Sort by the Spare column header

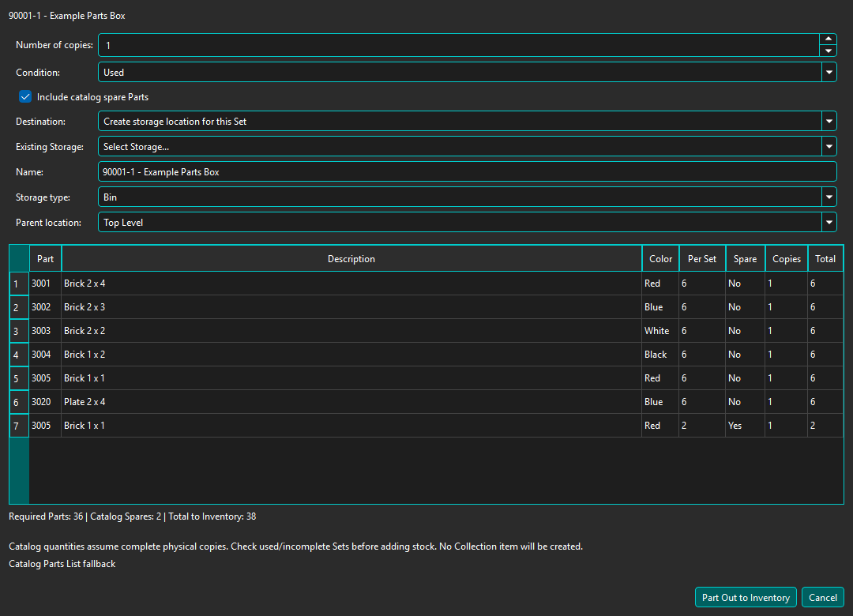[745, 258]
